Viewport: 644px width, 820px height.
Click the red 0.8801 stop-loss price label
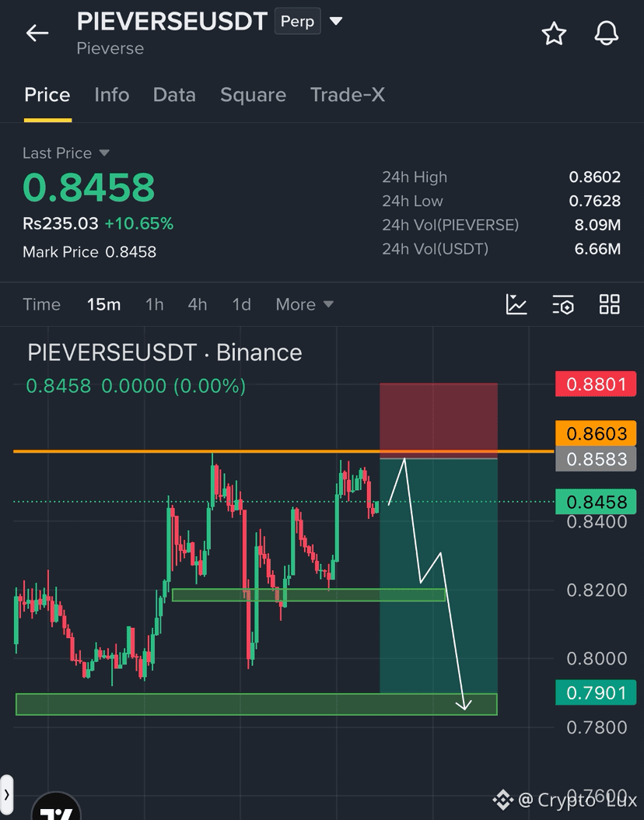tap(596, 384)
